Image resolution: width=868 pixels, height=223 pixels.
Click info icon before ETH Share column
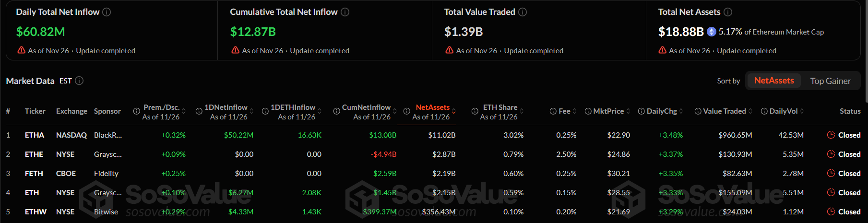[475, 111]
